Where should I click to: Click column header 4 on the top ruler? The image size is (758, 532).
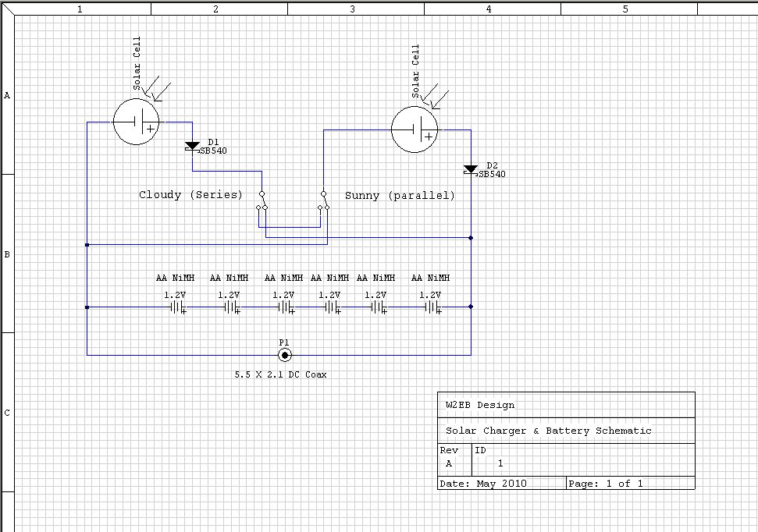click(x=489, y=9)
